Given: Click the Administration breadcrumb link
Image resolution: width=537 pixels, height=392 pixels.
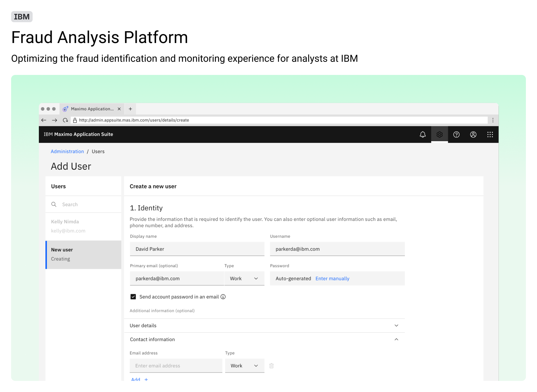Looking at the screenshot, I should [67, 151].
